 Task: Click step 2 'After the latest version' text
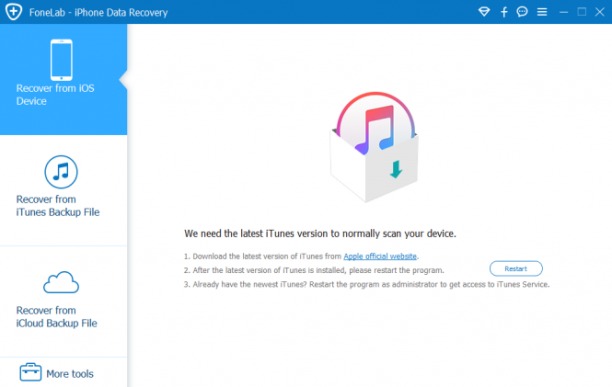coord(314,270)
